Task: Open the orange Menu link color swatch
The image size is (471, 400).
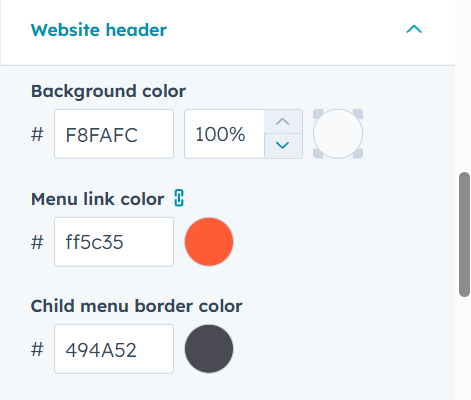Action: tap(209, 242)
